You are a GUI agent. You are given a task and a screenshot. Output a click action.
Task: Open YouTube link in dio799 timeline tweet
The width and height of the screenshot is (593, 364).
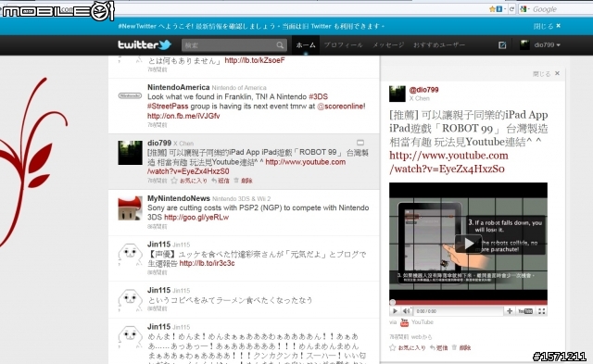pyautogui.click(x=305, y=162)
